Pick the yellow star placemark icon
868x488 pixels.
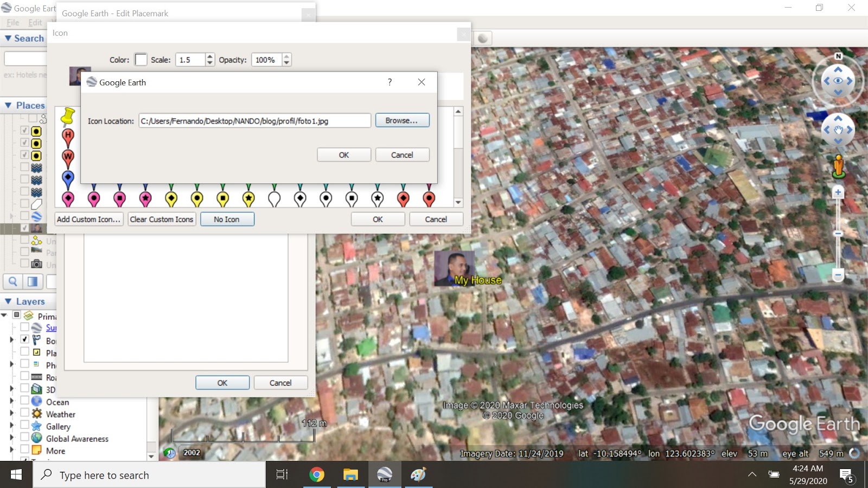point(248,198)
